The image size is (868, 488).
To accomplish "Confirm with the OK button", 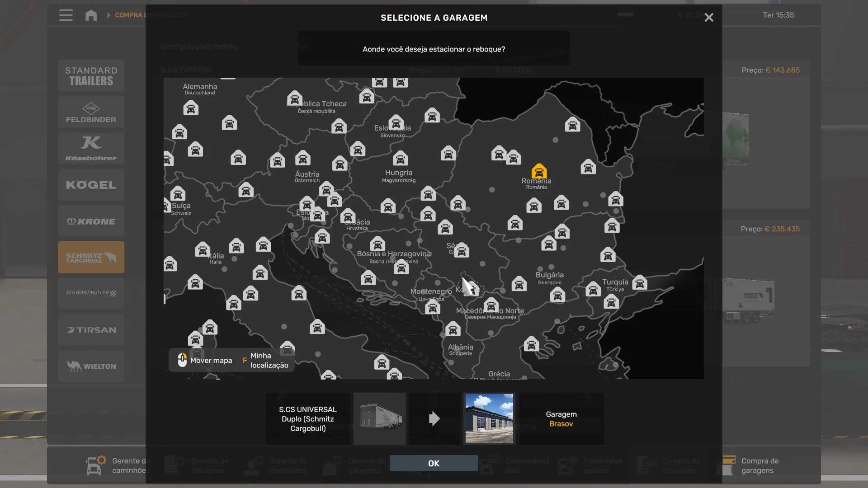I will point(434,463).
